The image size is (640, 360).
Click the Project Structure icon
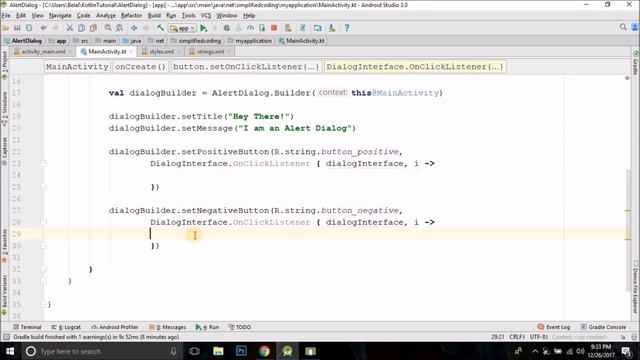[318, 28]
